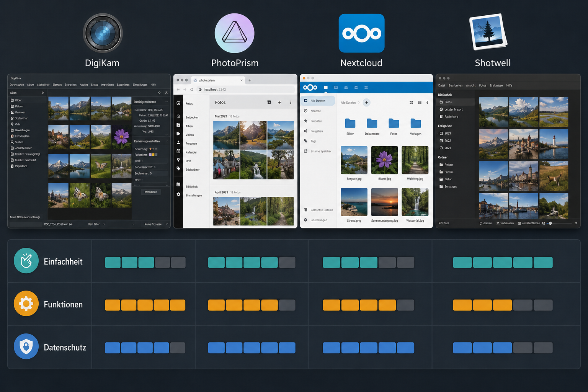Open Bewertungen in digiKam sidebar
The image size is (588, 392).
tap(20, 130)
